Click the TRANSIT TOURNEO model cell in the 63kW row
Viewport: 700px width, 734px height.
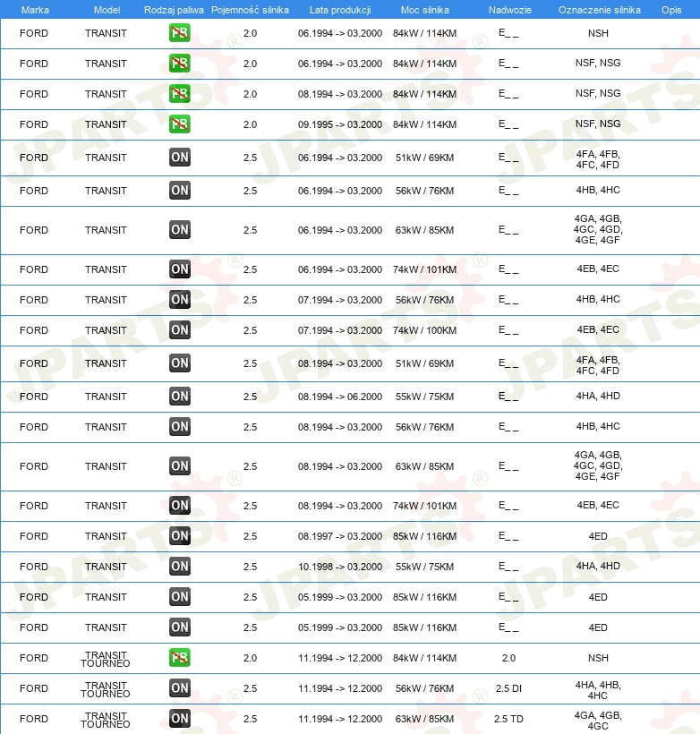(x=106, y=720)
